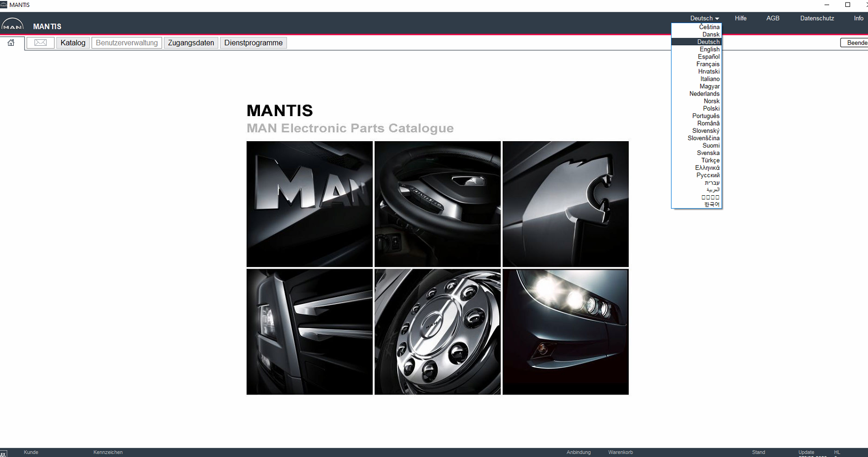Screen dimensions: 868x457
Task: Click the steering wheel thumbnail
Action: pos(437,204)
